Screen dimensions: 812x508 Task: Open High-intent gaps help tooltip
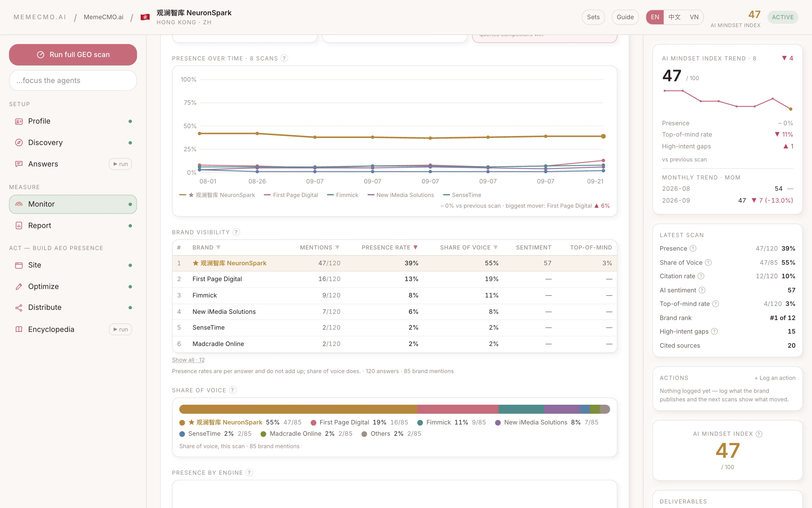tap(714, 331)
